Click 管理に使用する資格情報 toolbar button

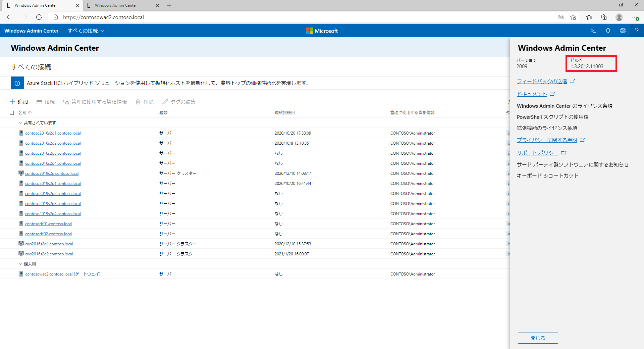(95, 102)
